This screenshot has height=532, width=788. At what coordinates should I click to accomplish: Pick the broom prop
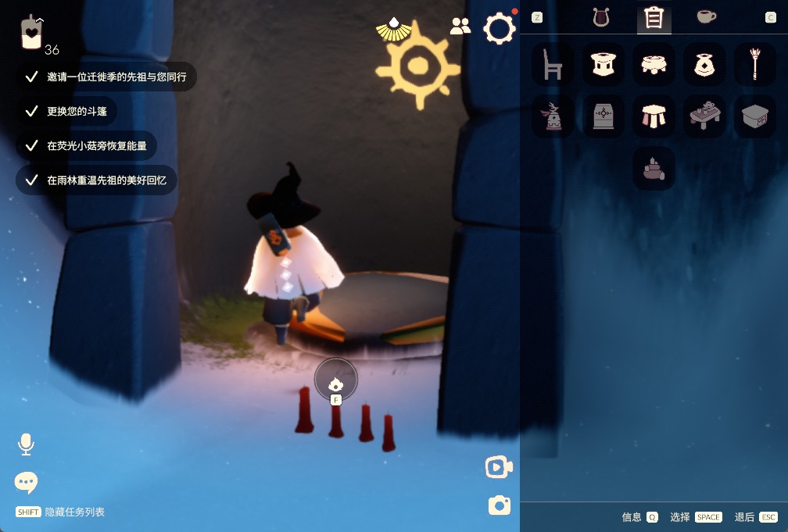(x=755, y=64)
